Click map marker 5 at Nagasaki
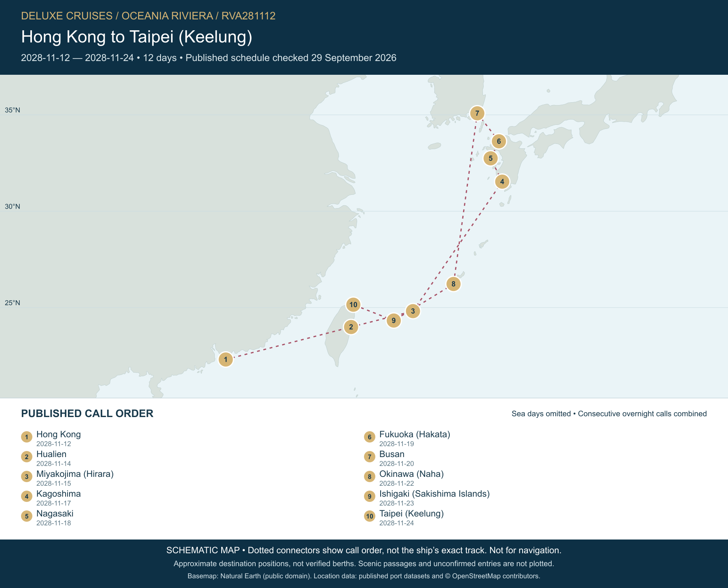This screenshot has height=588, width=728. tap(491, 158)
